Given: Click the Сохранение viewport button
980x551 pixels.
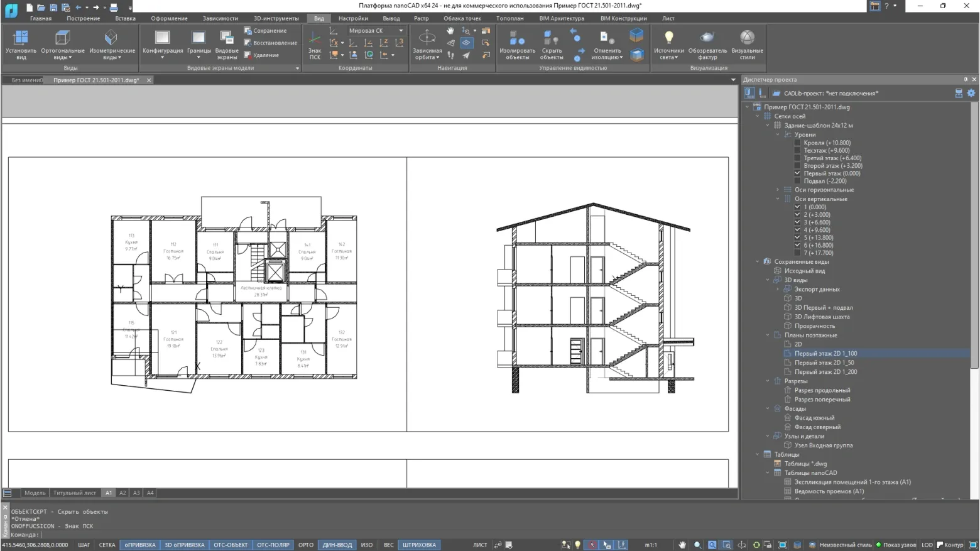Looking at the screenshot, I should pos(266,31).
